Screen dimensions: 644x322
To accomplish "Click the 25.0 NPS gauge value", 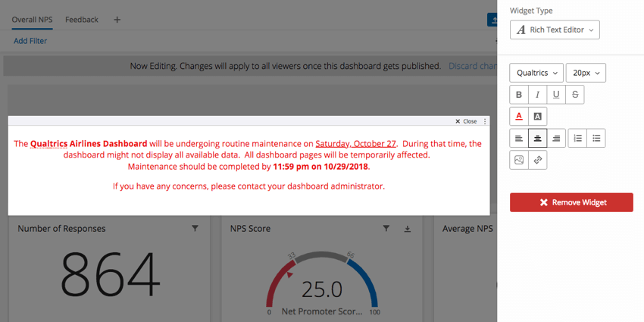I will coord(321,289).
